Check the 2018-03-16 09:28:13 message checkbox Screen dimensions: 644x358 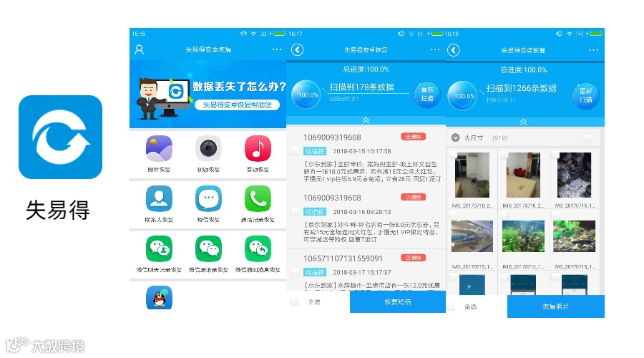click(x=295, y=212)
